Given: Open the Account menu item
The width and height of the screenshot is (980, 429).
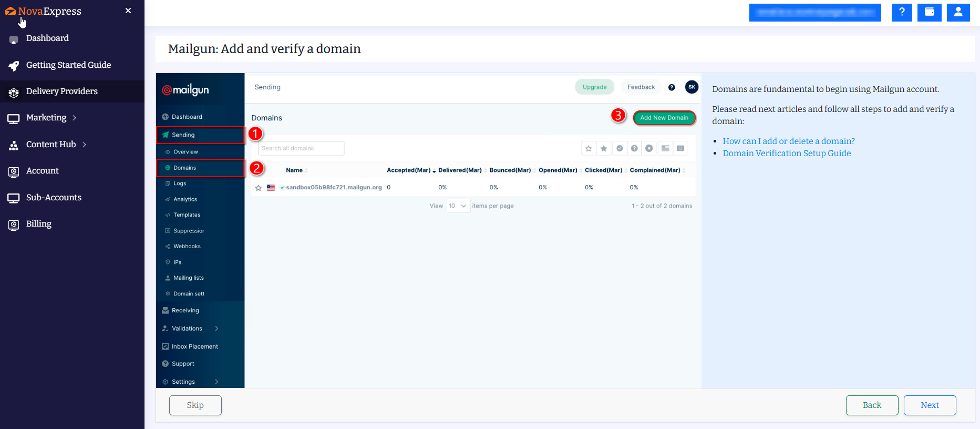Looking at the screenshot, I should 42,171.
